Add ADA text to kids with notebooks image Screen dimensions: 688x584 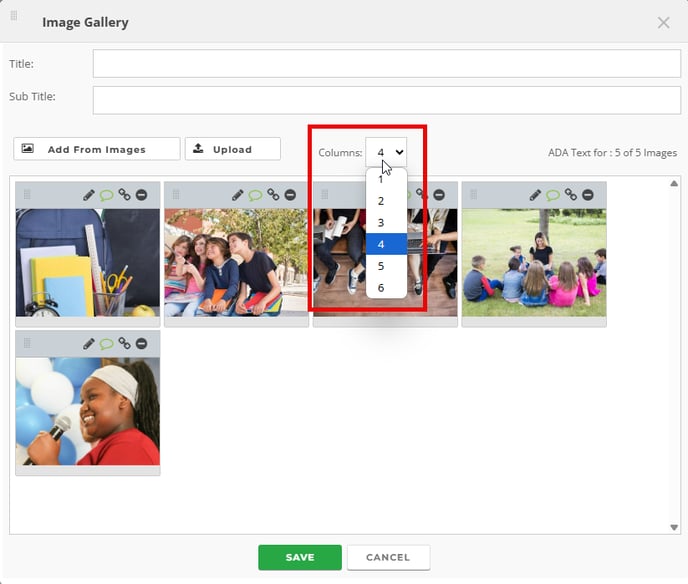[255, 195]
